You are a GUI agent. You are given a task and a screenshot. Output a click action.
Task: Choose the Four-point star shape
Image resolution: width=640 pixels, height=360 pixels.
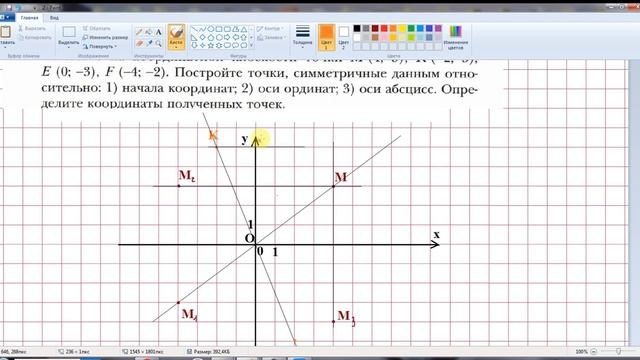202,45
